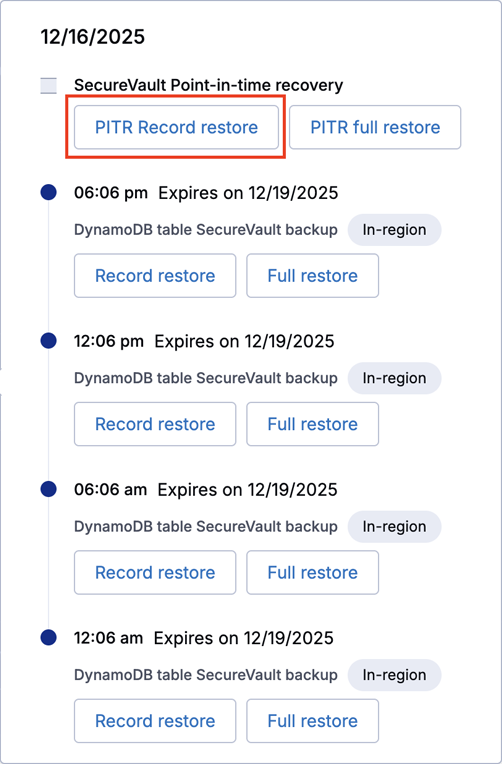Viewport: 502px width, 764px height.
Task: Click Record restore for 06:06 am backup
Action: click(155, 573)
